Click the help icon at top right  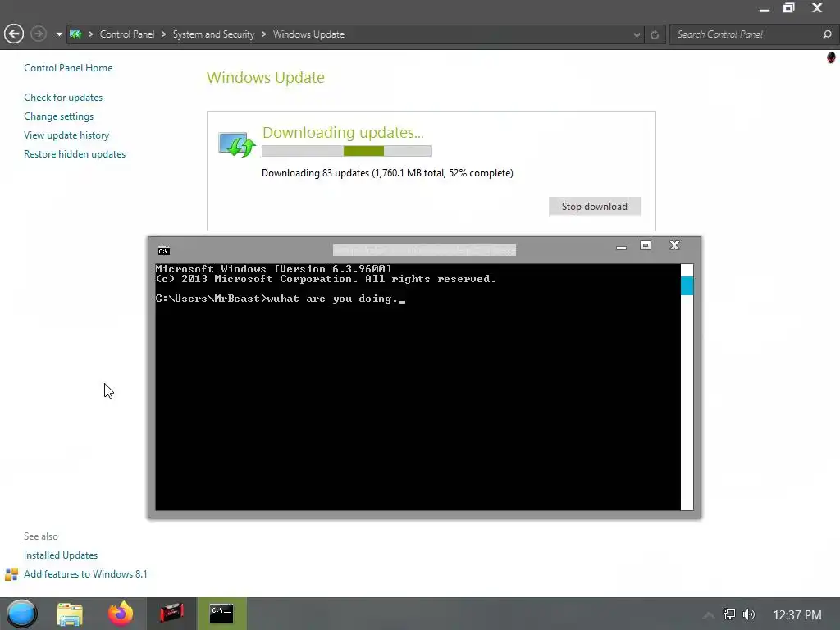coord(831,57)
